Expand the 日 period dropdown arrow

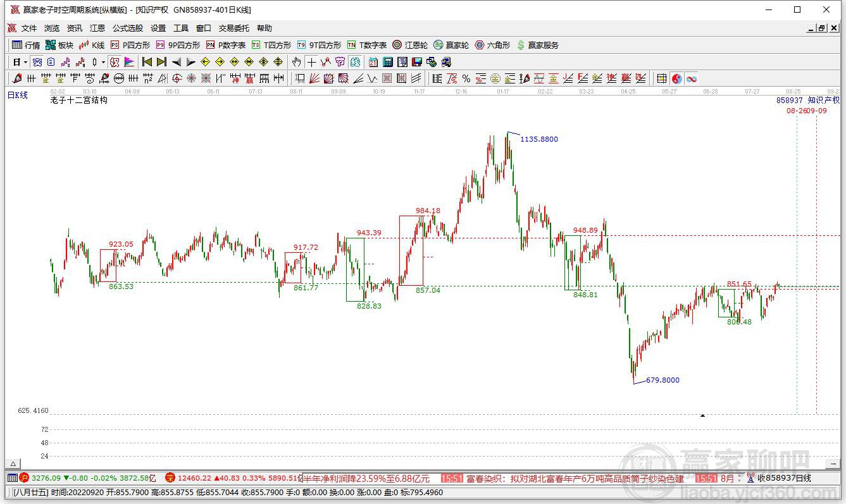tap(25, 62)
